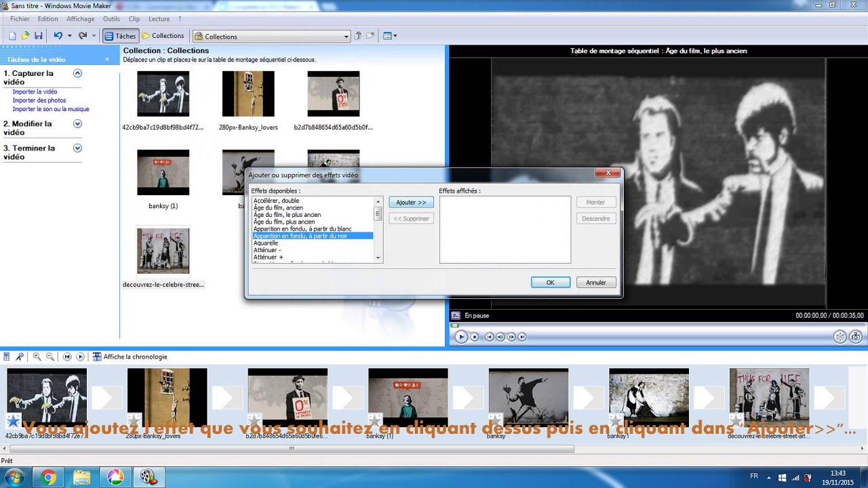Select the decouvrez-le-celebre-stree collection thumbnail
The height and width of the screenshot is (488, 868).
[163, 251]
